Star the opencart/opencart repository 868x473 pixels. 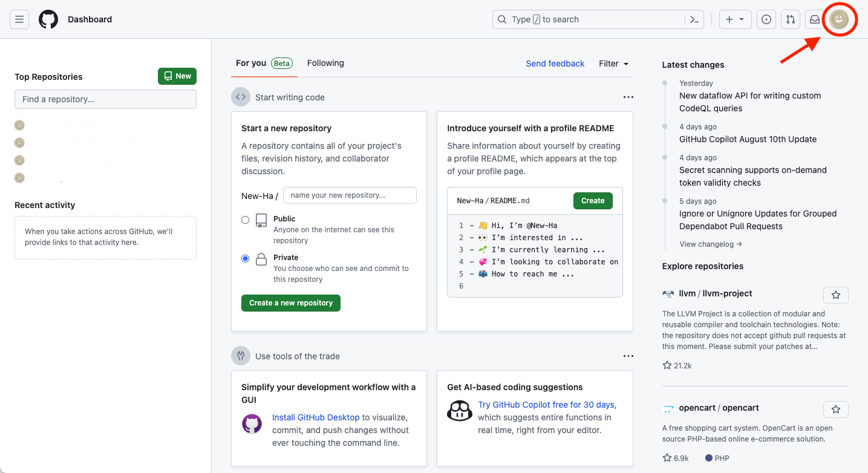(x=835, y=409)
